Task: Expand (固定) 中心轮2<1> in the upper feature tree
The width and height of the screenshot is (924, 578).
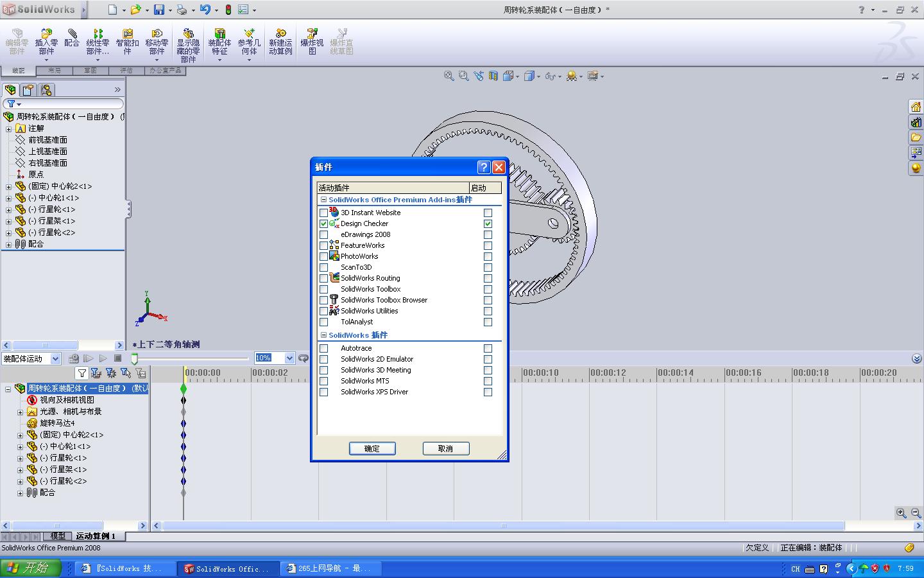Action: click(8, 186)
